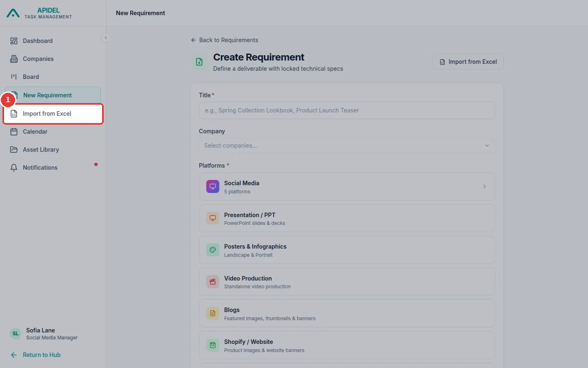Viewport: 588px width, 368px height.
Task: Select the Blogs platform card
Action: (347, 314)
